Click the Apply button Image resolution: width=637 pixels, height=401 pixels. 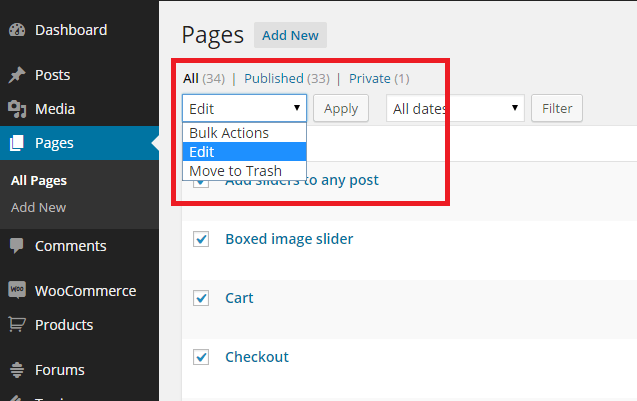tap(341, 108)
